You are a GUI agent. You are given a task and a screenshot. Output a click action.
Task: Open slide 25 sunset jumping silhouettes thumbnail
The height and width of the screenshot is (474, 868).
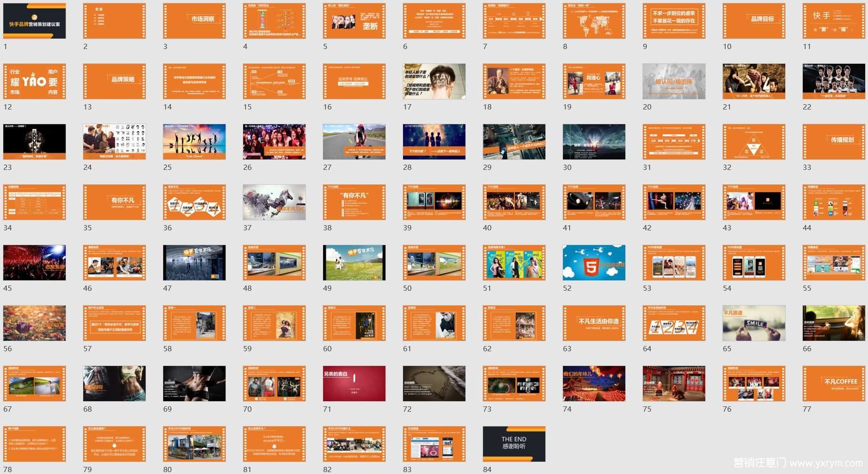(x=194, y=142)
